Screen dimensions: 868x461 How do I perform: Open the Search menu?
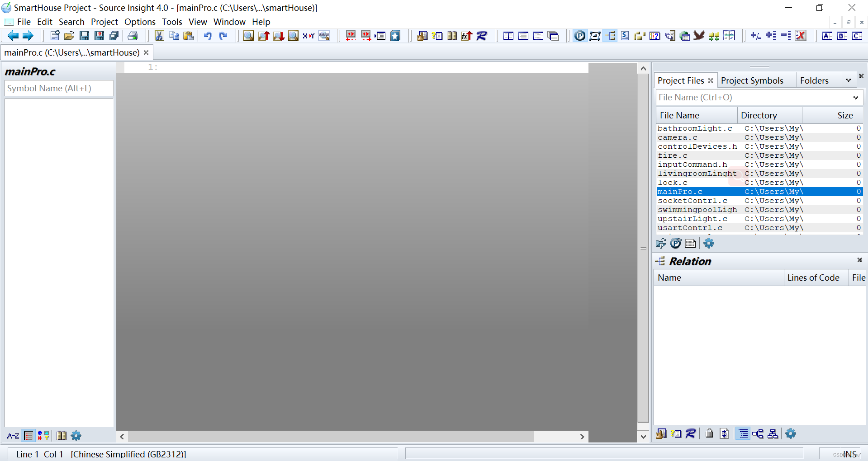(x=71, y=22)
